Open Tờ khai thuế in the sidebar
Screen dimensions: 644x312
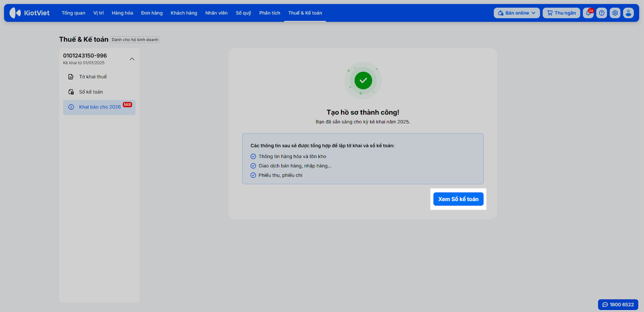coord(99,77)
